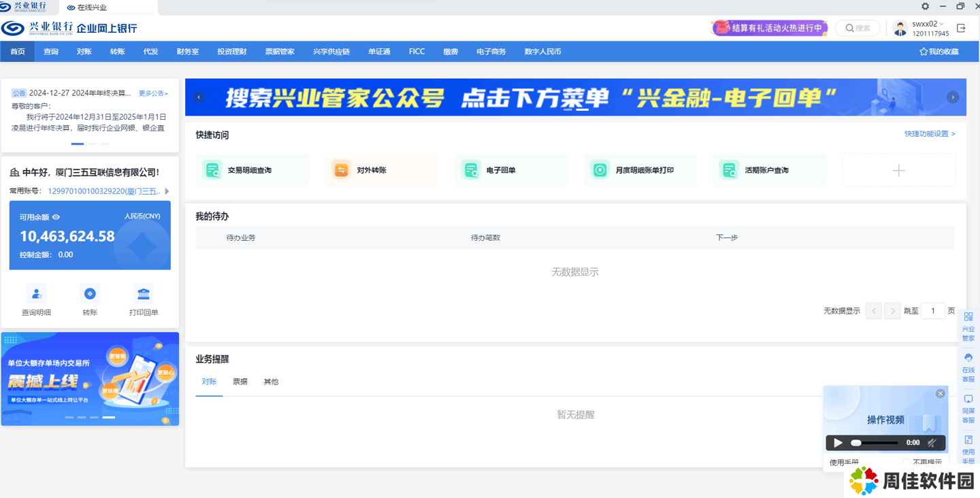Viewport: 980px width, 498px height.
Task: Open the 查询 menu
Action: coord(51,52)
